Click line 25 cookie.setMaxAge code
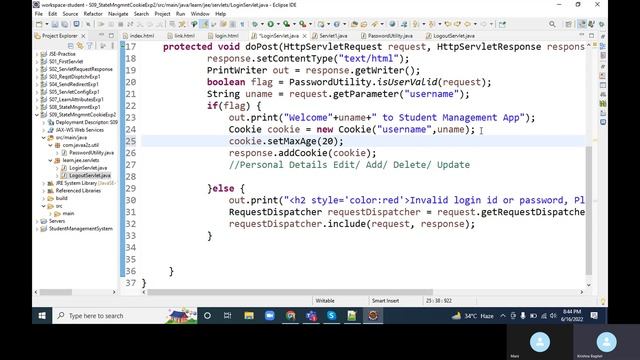The width and height of the screenshot is (640, 360). pyautogui.click(x=286, y=141)
